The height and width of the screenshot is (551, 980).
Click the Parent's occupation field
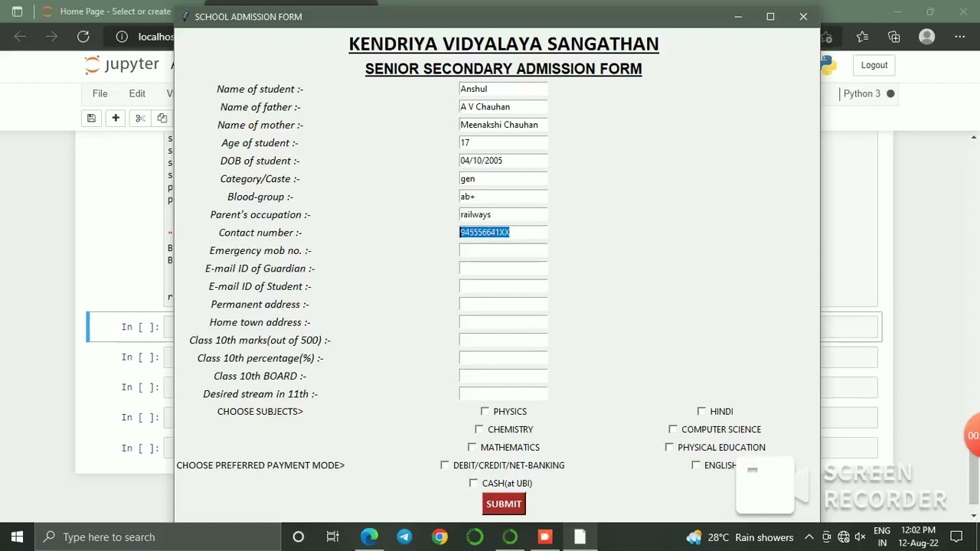point(503,215)
